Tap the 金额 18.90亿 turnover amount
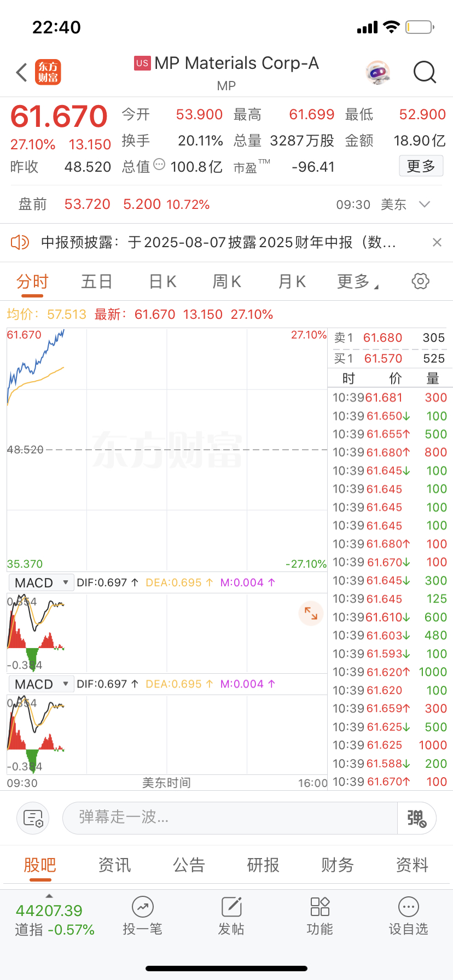This screenshot has width=453, height=980. click(420, 141)
